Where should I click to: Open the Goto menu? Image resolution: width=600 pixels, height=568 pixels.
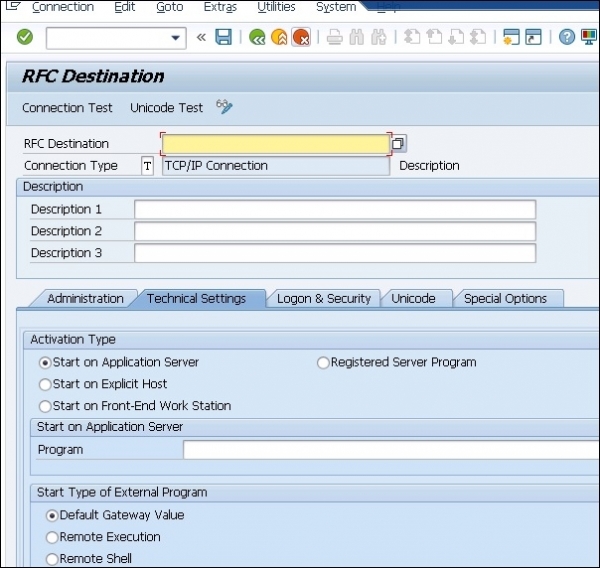click(x=170, y=7)
